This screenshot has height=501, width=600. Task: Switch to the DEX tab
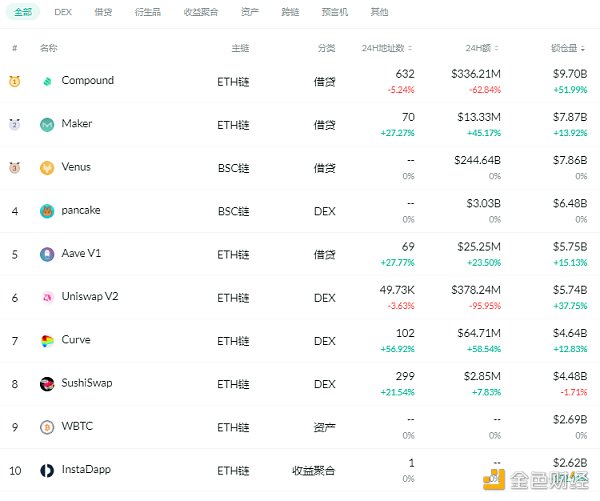tap(63, 12)
